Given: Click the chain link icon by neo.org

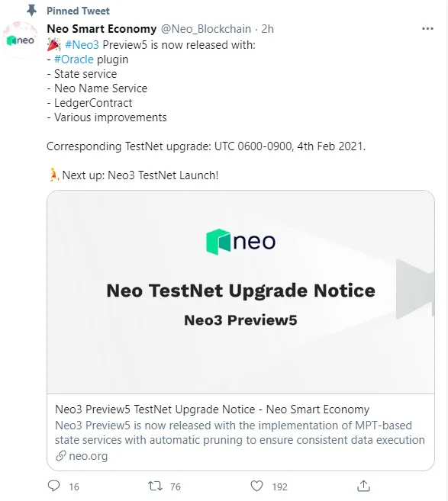Looking at the screenshot, I should pyautogui.click(x=61, y=456).
